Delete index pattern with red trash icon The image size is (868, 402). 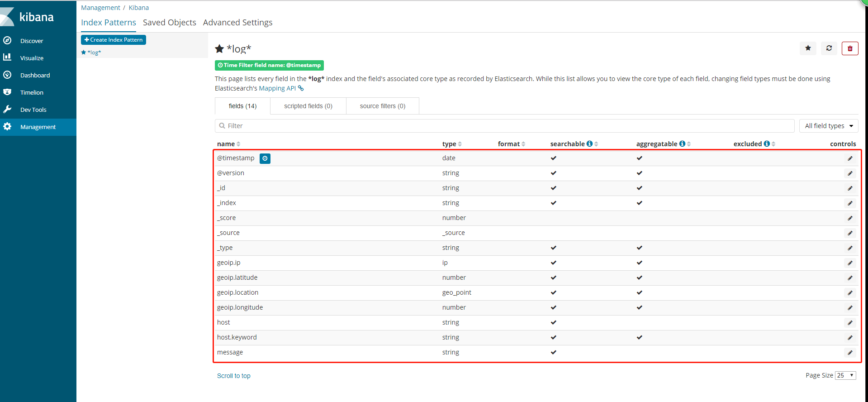(850, 48)
